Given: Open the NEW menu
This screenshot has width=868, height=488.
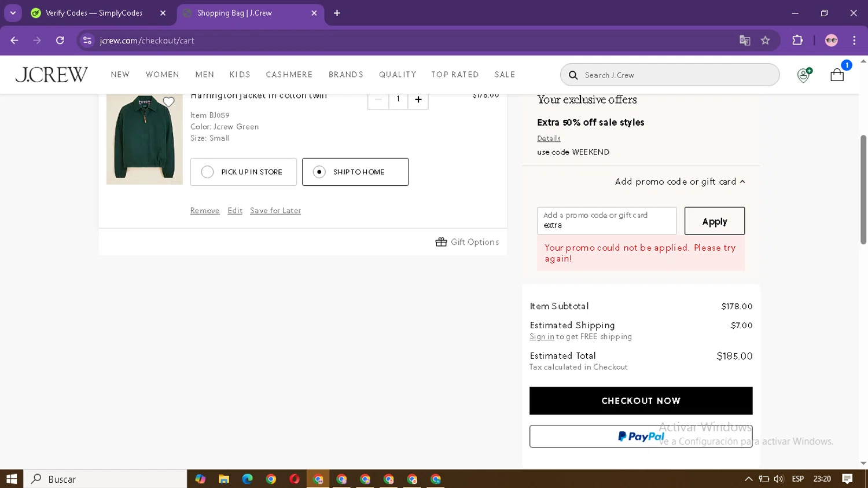Looking at the screenshot, I should (x=120, y=75).
